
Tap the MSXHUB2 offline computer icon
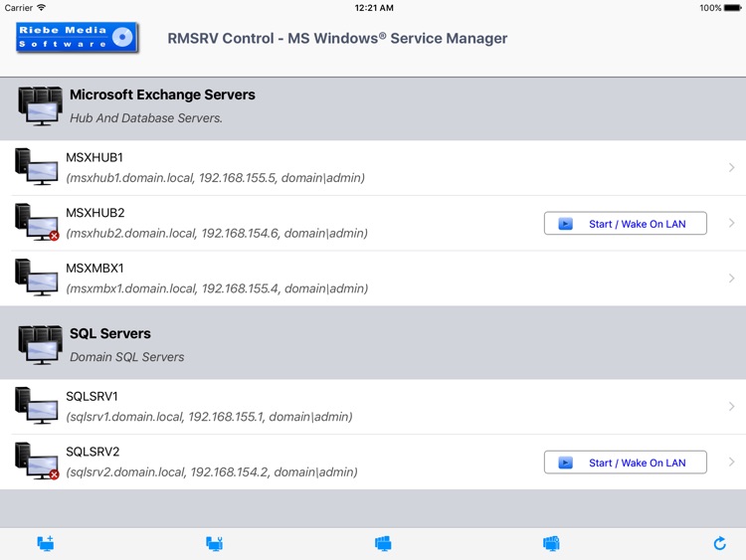point(36,222)
